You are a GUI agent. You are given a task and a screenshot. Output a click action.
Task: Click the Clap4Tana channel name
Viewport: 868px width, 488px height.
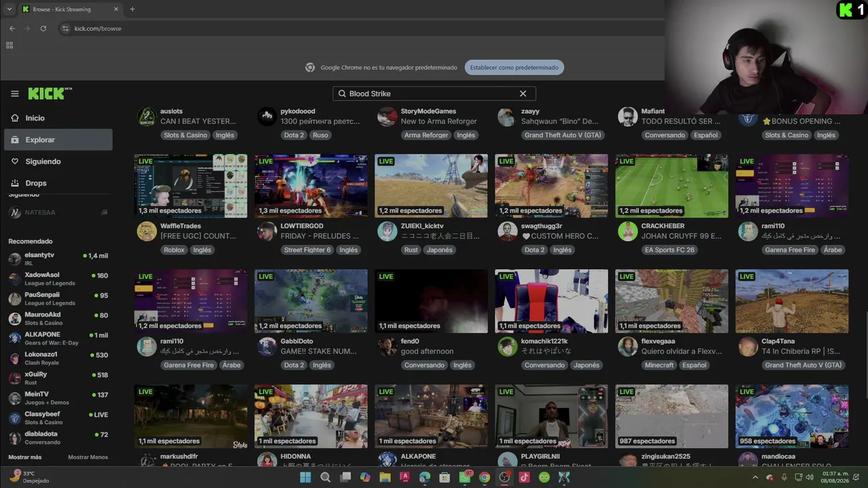[x=778, y=342]
